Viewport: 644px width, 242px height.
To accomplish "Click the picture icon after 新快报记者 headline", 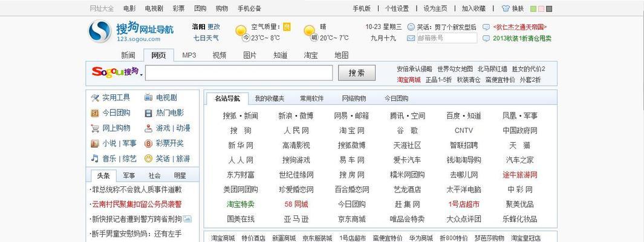I will coord(187,219).
